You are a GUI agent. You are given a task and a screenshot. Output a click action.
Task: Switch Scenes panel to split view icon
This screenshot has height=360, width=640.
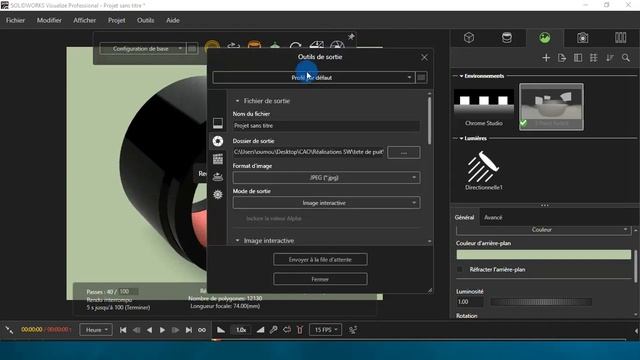tap(578, 58)
